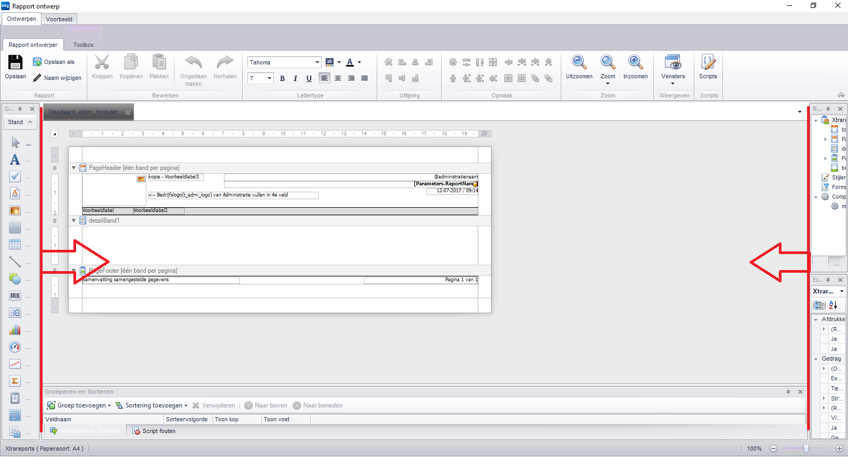Click the Knippen scissors icon
Screen dimensions: 848x457
pyautogui.click(x=102, y=62)
